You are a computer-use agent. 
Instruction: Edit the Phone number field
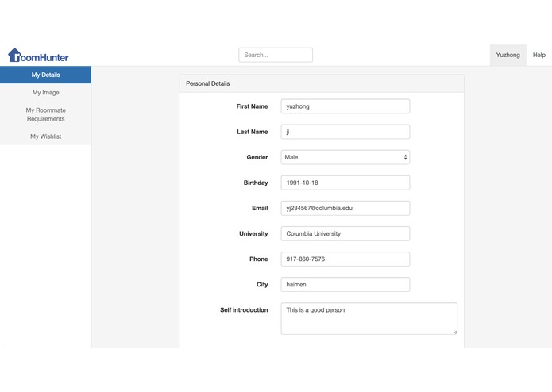pos(345,259)
